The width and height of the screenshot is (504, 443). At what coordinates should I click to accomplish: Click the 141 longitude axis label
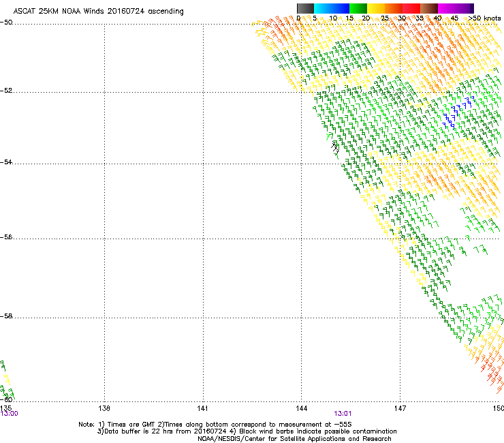pyautogui.click(x=202, y=408)
